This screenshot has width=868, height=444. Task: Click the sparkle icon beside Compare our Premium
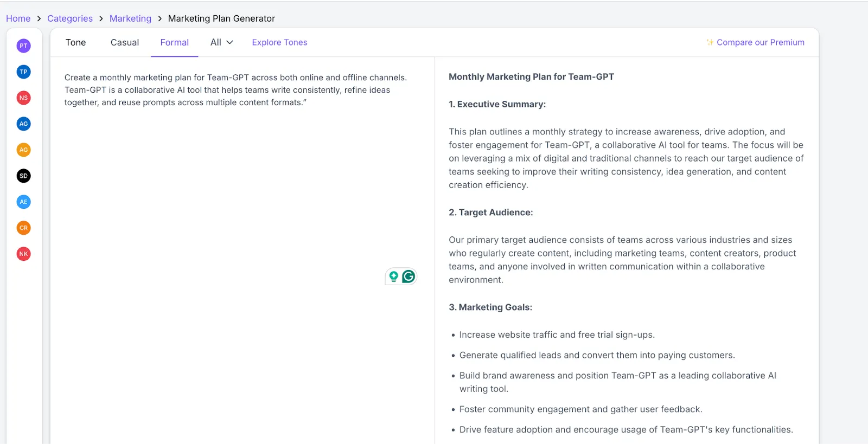(x=710, y=42)
